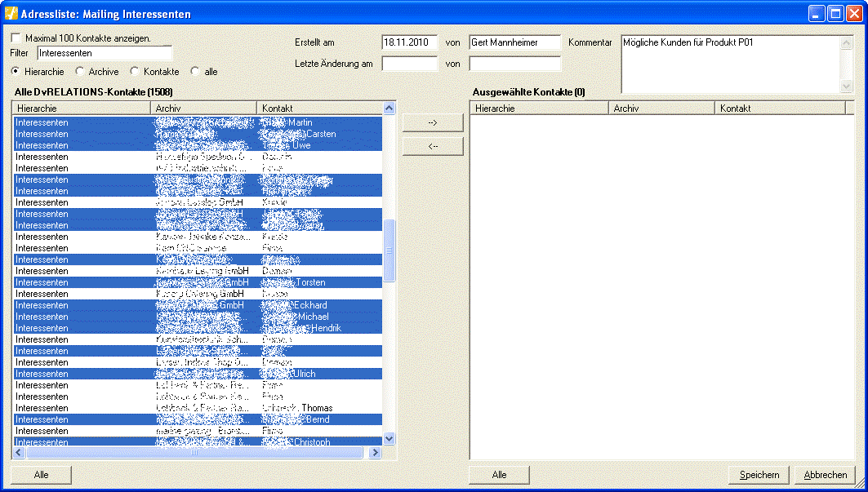The height and width of the screenshot is (492, 868).
Task: Select the row with contact ending 'Thomas'
Action: [198, 408]
